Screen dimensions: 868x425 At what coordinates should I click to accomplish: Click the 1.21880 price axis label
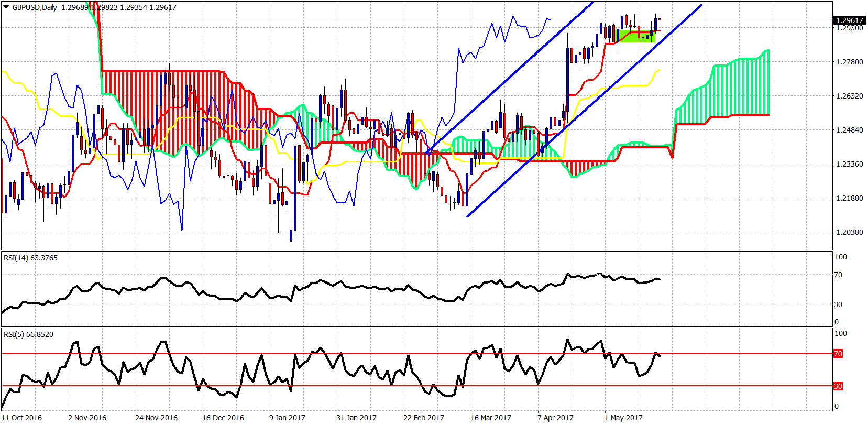point(849,198)
